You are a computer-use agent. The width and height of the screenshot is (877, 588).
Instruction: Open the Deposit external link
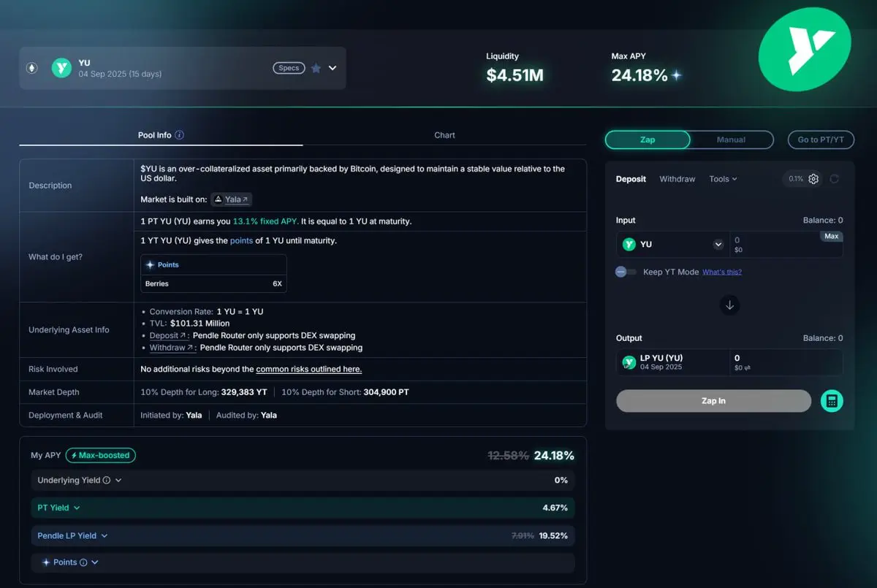click(170, 335)
